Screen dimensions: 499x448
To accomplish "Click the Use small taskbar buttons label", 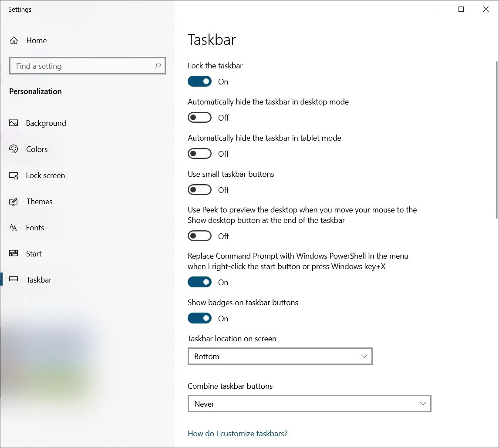I will point(231,174).
